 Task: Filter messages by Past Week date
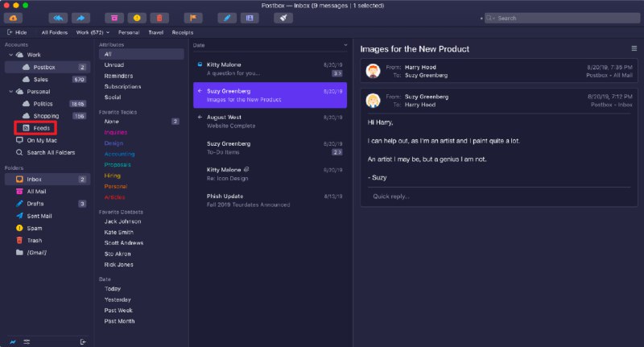pos(117,310)
